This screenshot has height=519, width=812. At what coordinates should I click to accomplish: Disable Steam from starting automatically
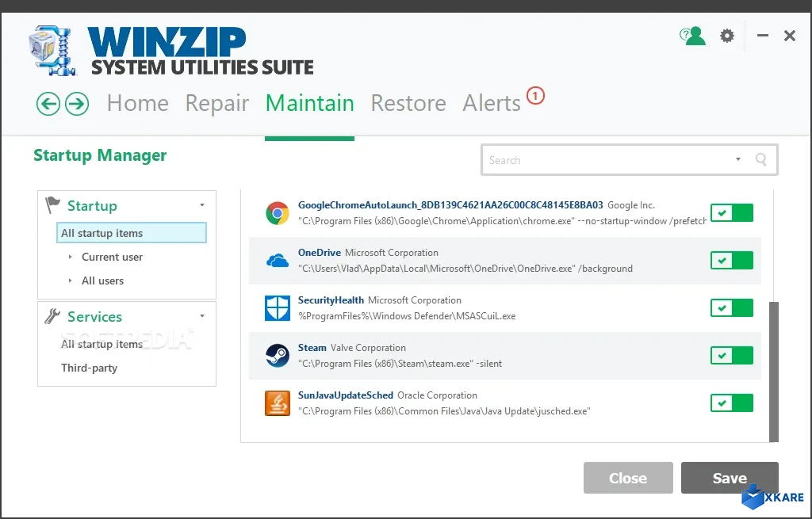[x=732, y=356]
